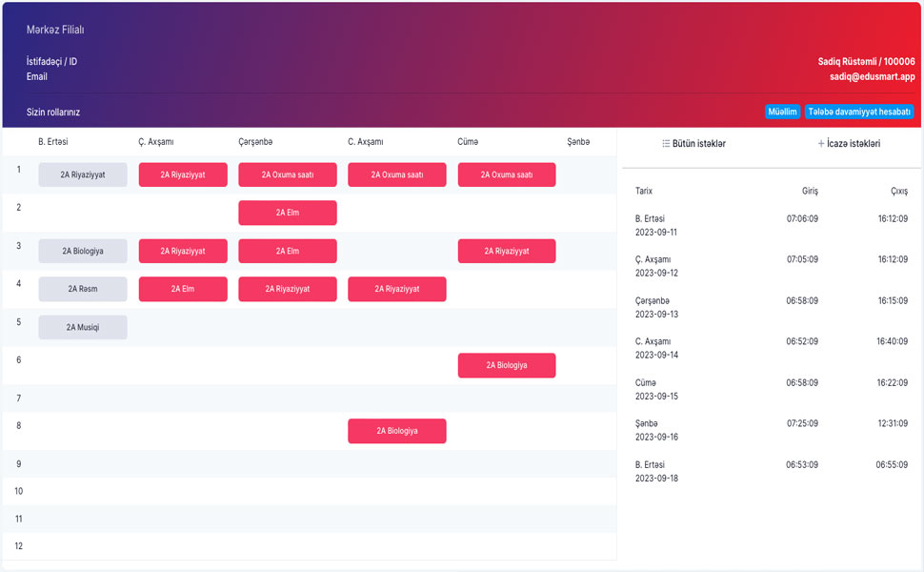This screenshot has width=924, height=572.
Task: Open the grey 2A Rəsm lesson
Action: pos(83,289)
